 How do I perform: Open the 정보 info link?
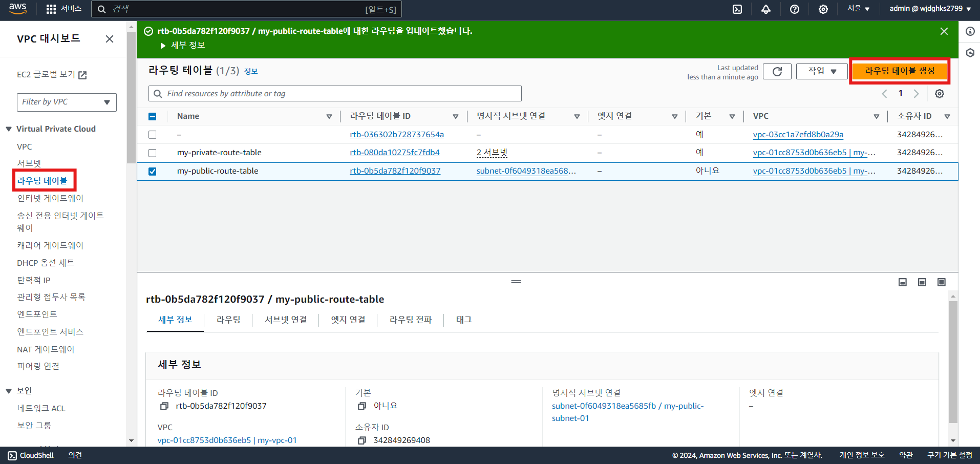pyautogui.click(x=251, y=71)
